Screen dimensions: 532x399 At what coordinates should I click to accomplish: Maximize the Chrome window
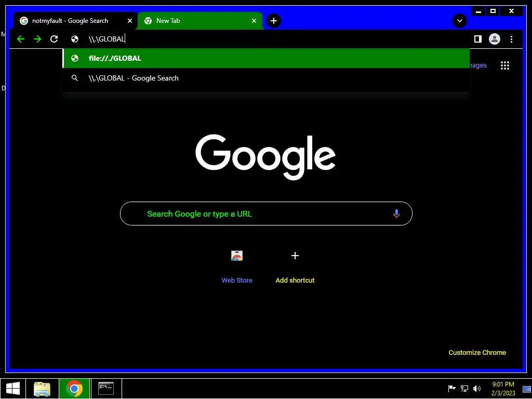493,11
